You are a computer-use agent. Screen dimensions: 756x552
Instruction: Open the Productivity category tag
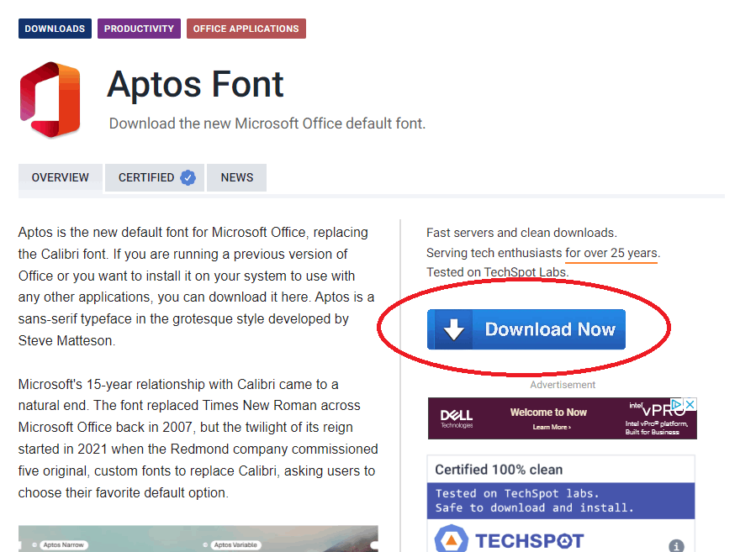click(139, 29)
